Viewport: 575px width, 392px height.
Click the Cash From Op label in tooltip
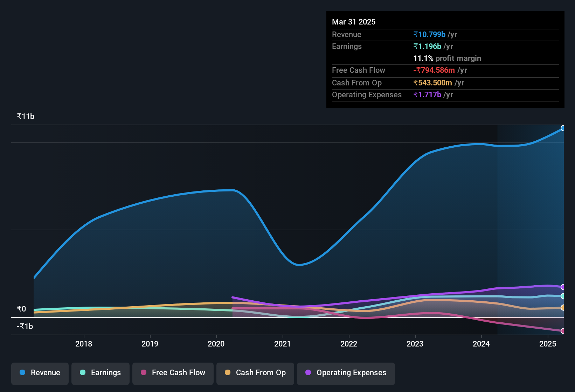point(357,83)
